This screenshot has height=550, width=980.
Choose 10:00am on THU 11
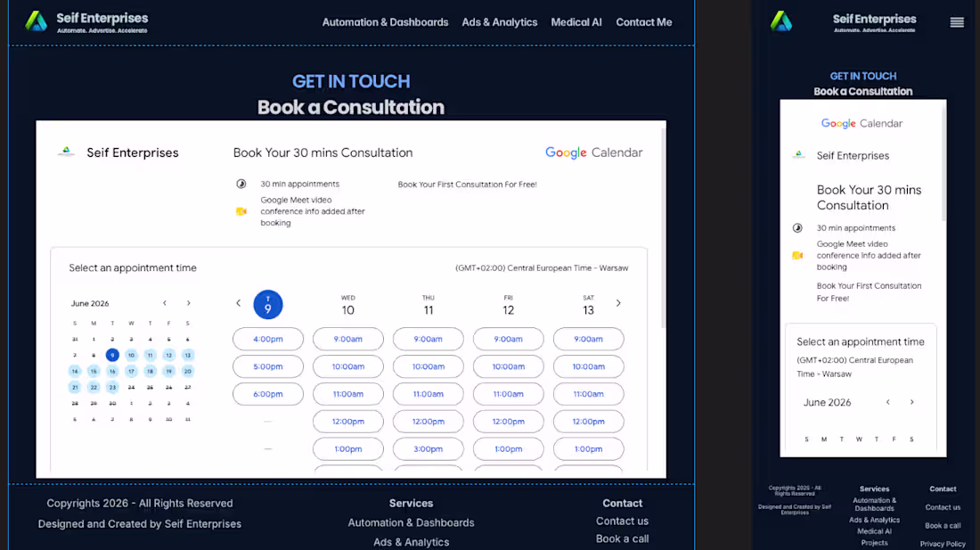click(429, 366)
